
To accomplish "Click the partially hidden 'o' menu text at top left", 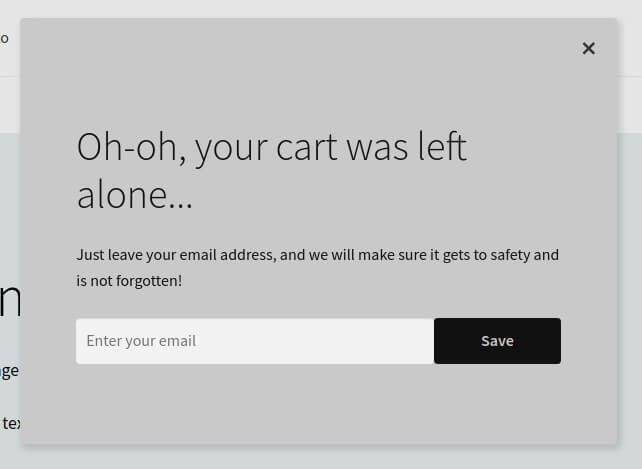I will (x=5, y=39).
